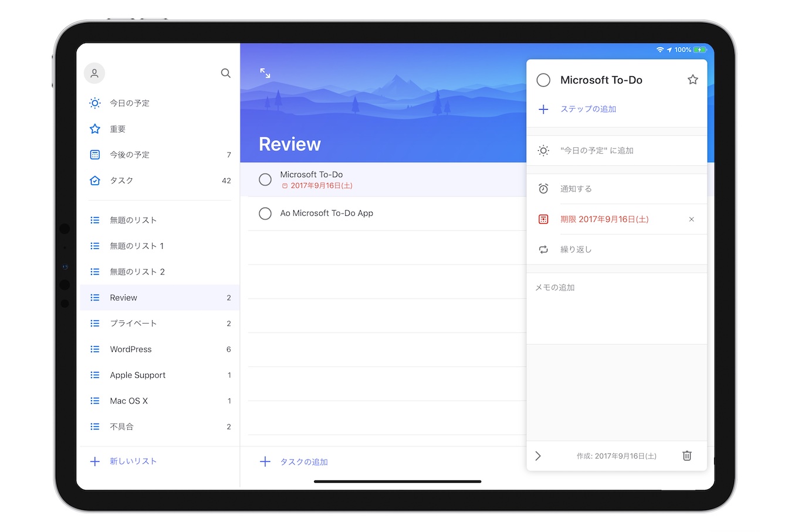Click the home icon beside タスク
This screenshot has height=532, width=798.
click(x=95, y=181)
